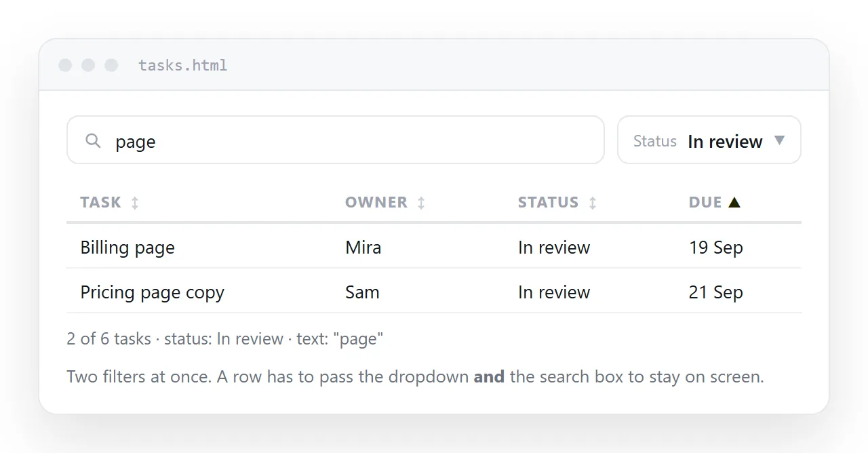Sort by the STATUS column header

[557, 202]
